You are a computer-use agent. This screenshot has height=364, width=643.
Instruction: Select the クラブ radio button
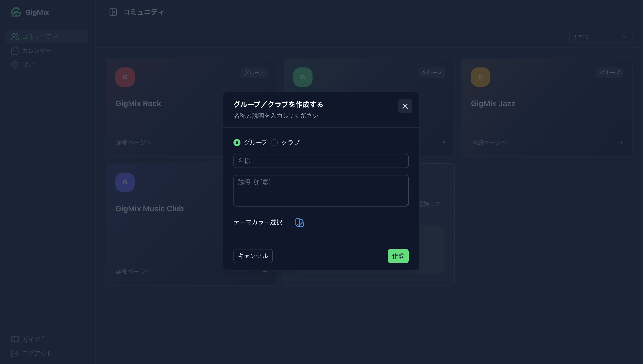click(x=274, y=143)
